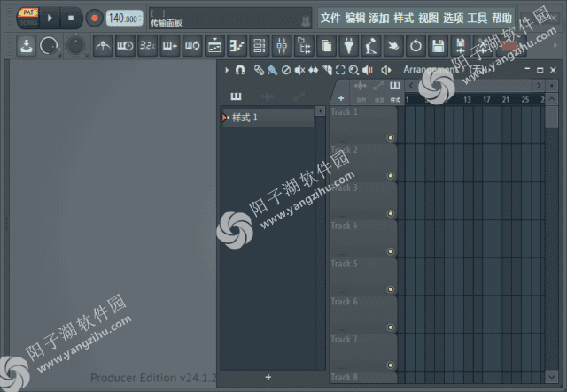Mute Track 3 with its dot

[x=390, y=213]
